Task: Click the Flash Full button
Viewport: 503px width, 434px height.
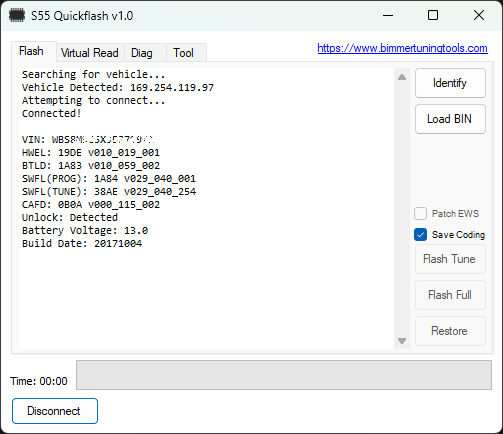Action: (x=450, y=295)
